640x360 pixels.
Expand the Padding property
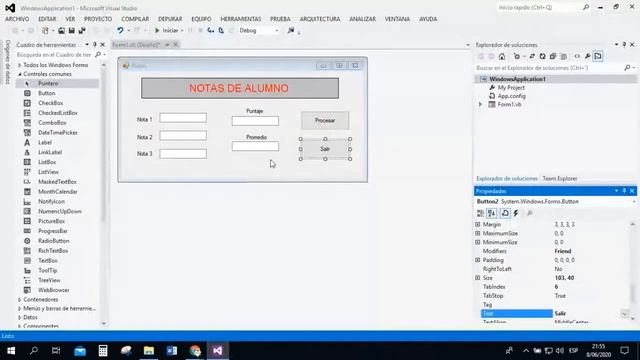[478, 260]
